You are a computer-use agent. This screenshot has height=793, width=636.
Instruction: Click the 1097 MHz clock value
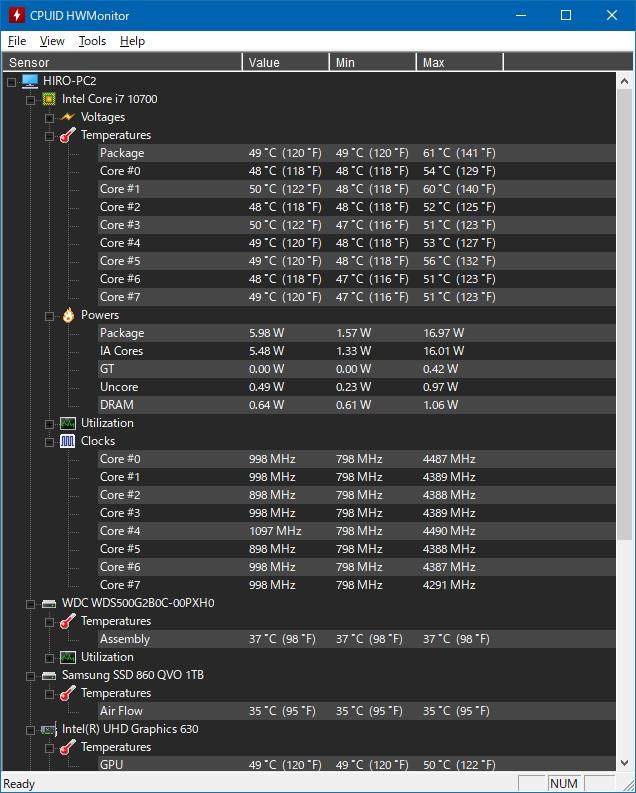(275, 531)
